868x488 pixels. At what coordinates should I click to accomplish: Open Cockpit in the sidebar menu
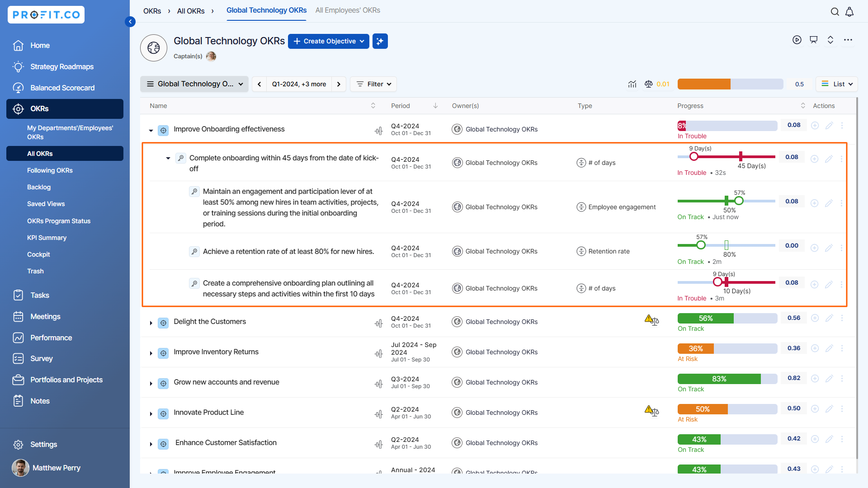point(38,254)
